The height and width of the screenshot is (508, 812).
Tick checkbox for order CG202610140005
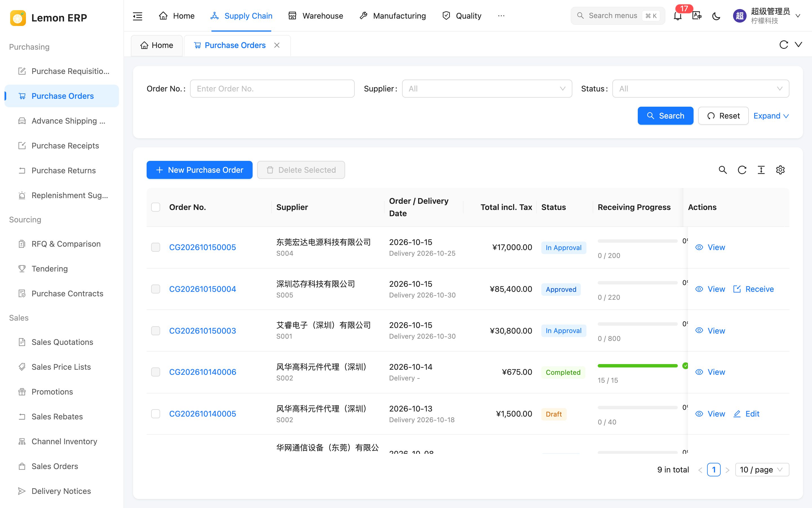(x=156, y=413)
